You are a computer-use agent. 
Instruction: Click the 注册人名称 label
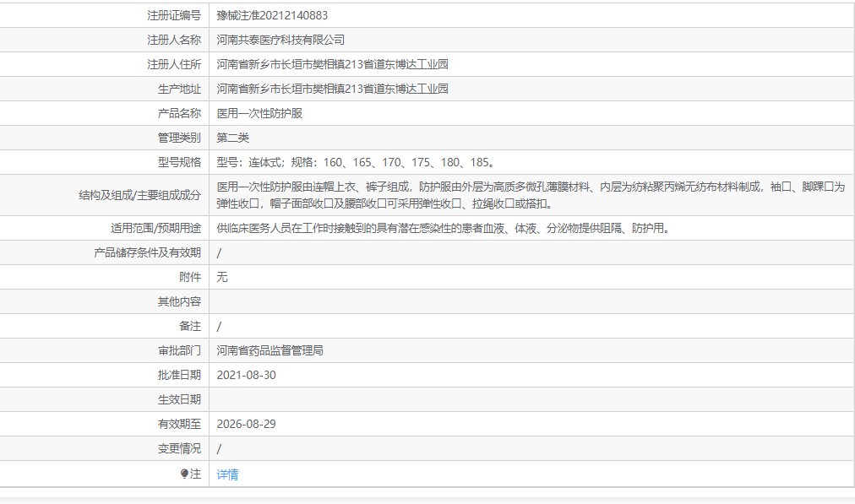(174, 40)
